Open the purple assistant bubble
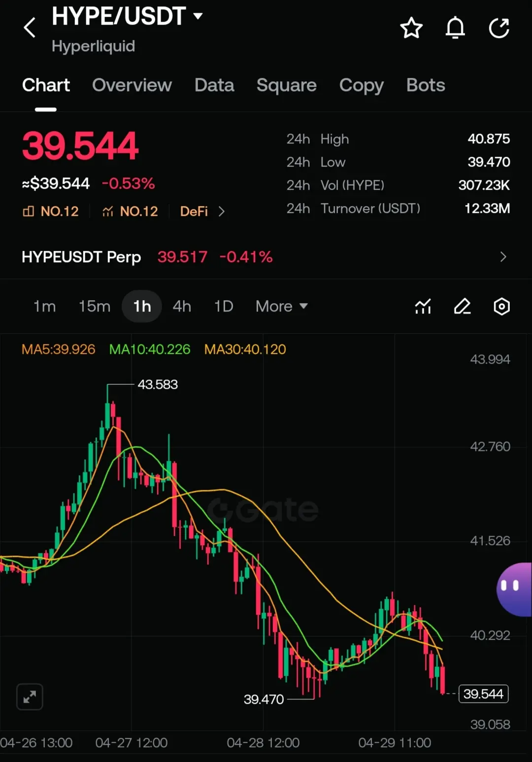 pyautogui.click(x=514, y=589)
